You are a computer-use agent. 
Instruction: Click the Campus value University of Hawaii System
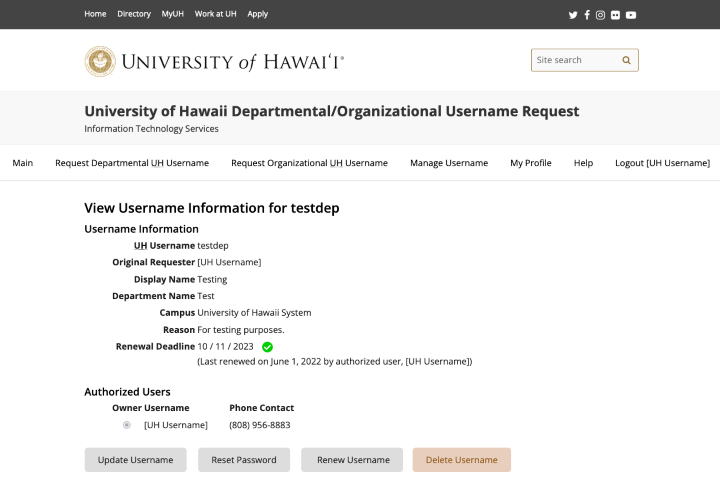click(x=254, y=313)
